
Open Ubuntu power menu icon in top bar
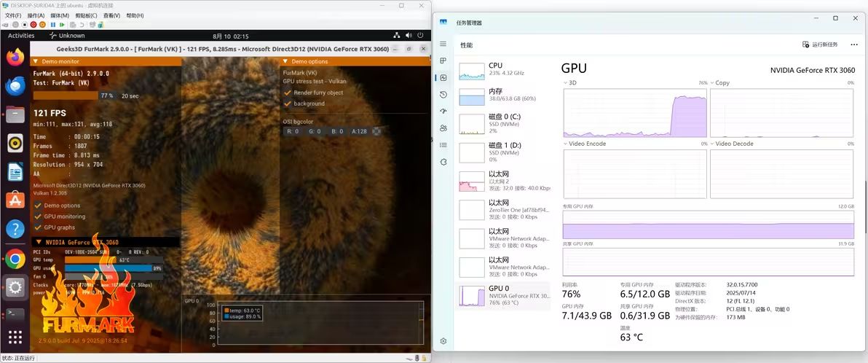click(421, 36)
